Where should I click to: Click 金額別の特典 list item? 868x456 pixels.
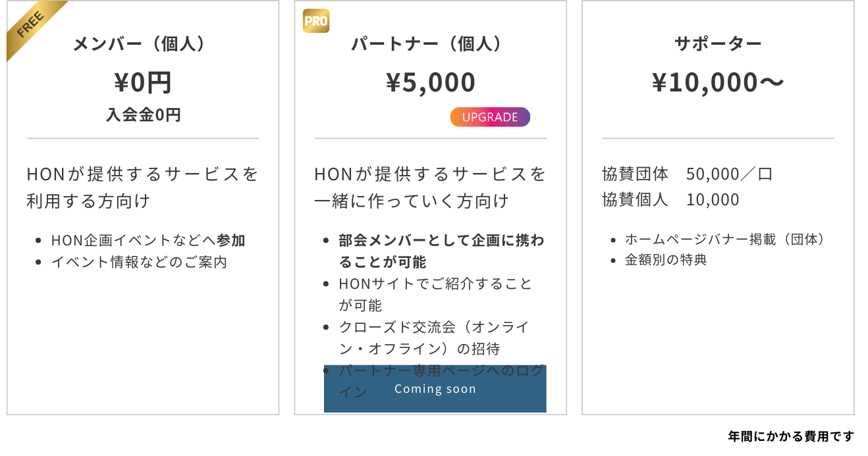point(666,260)
